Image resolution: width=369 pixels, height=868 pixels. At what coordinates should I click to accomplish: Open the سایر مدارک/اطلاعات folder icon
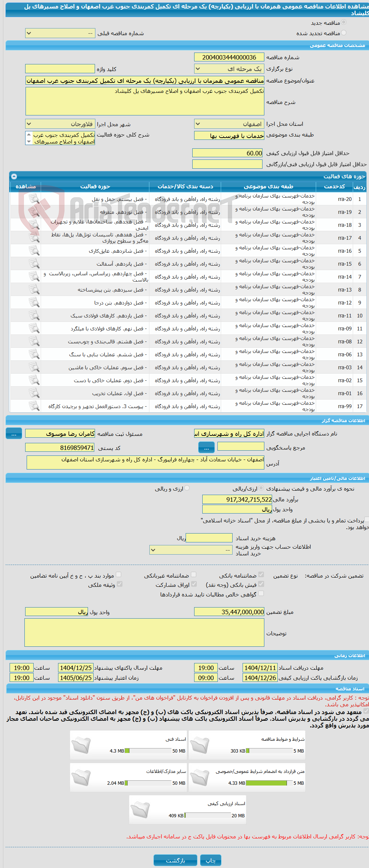(x=81, y=777)
